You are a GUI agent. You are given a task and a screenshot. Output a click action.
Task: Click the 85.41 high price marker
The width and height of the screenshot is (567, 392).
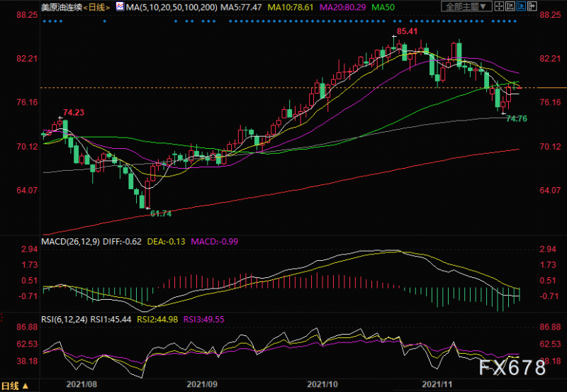pos(407,31)
